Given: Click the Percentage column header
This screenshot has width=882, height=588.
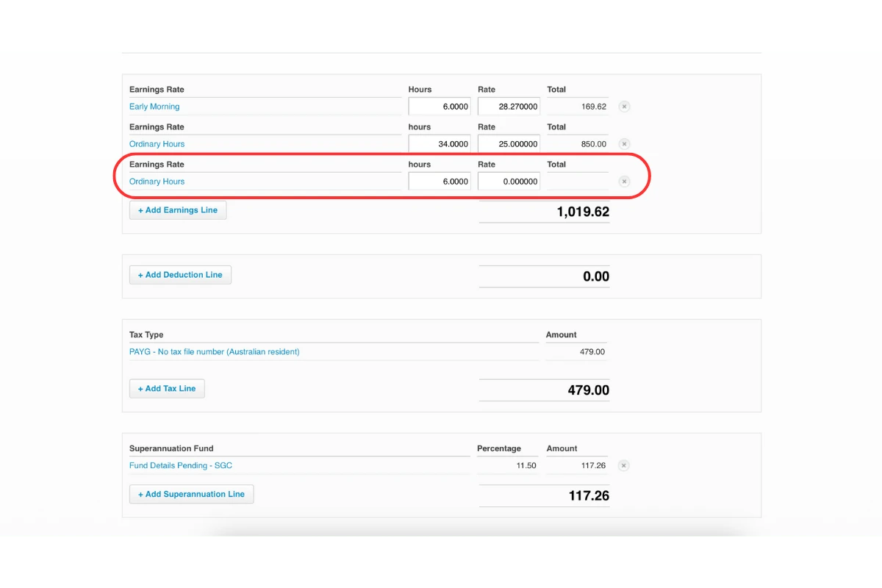Looking at the screenshot, I should click(x=499, y=448).
